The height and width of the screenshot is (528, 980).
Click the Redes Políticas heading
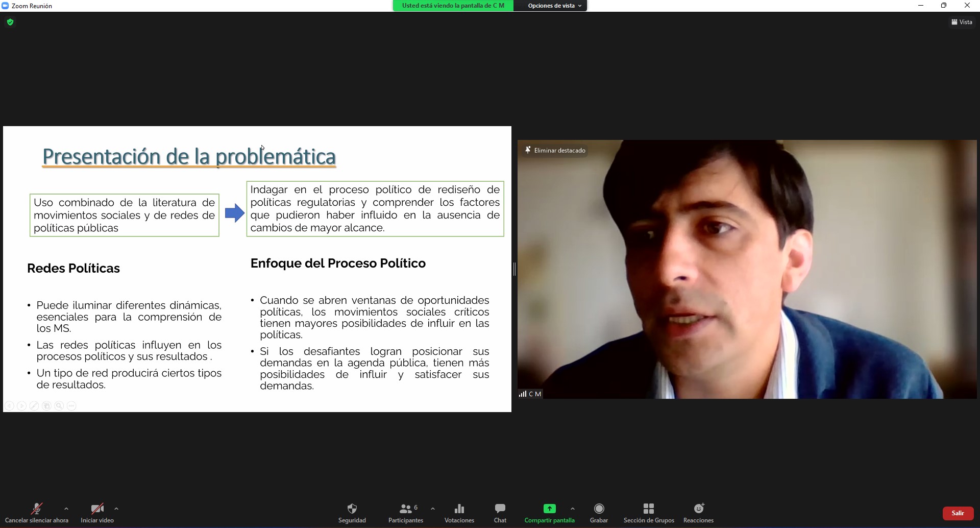tap(73, 268)
